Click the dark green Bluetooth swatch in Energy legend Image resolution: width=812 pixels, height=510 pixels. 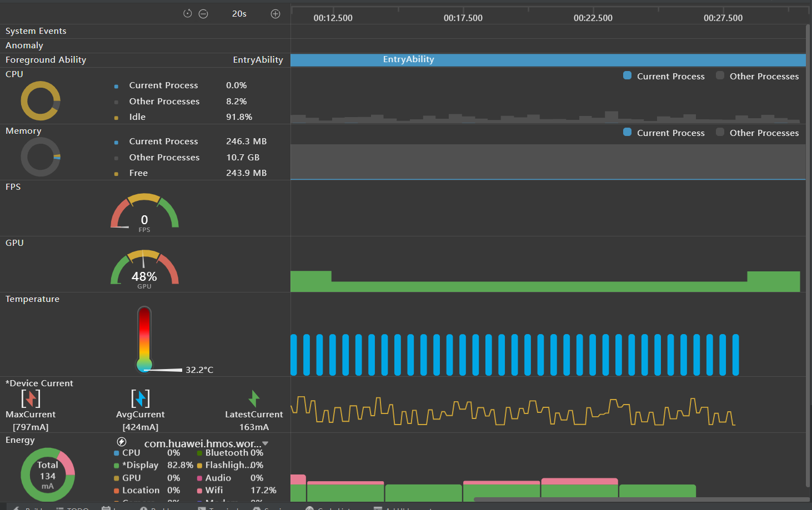point(199,453)
